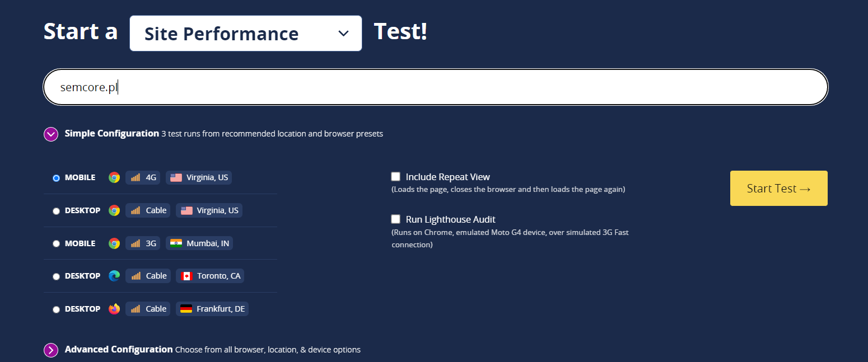Click the 3G signal bars icon

pos(136,243)
